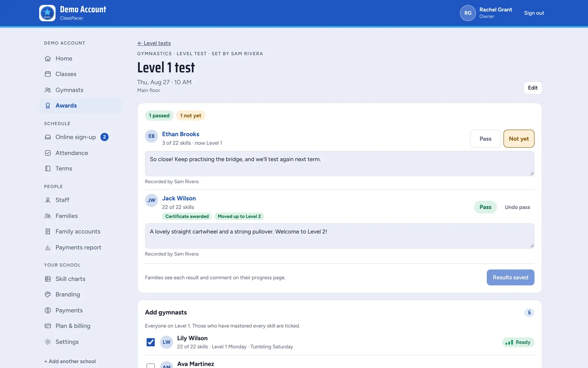588x368 pixels.
Task: Mark Ethan Brooks as Pass
Action: pyautogui.click(x=486, y=139)
